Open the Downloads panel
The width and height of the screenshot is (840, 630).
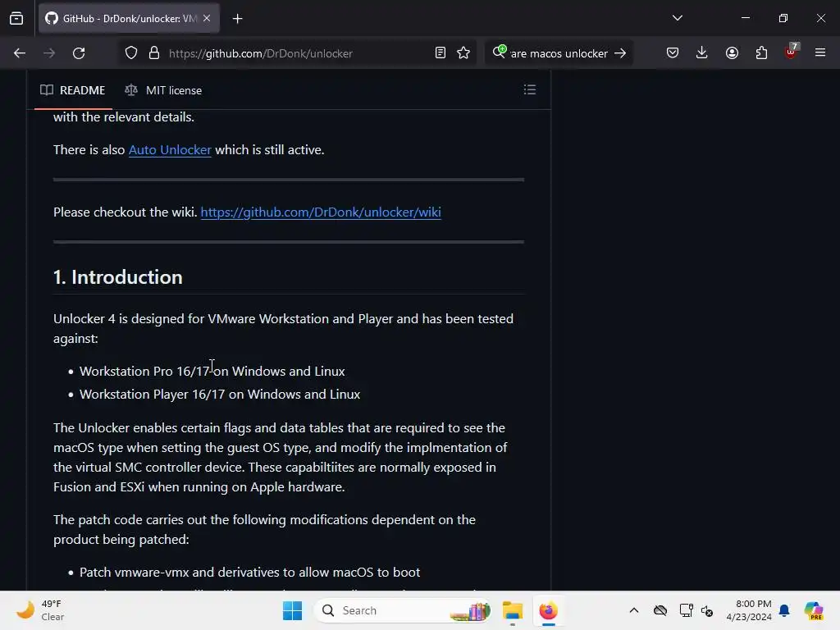[x=702, y=53]
